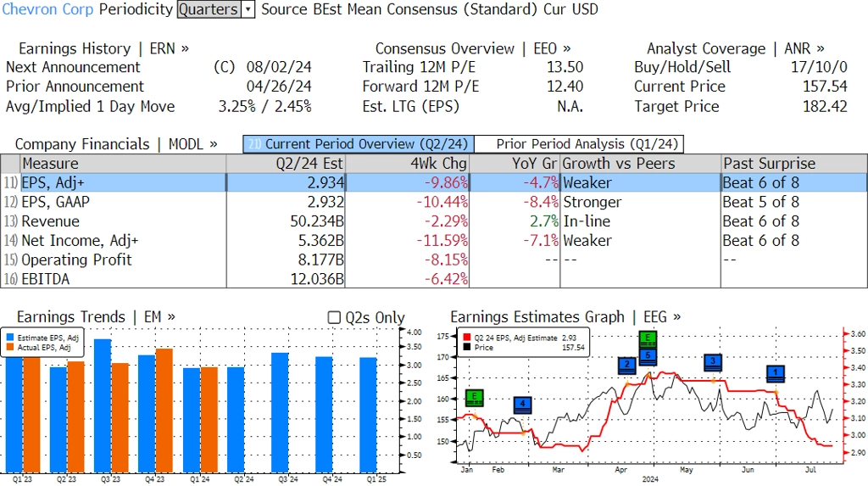
Task: Click Net Income 4Wk change -11.59%
Action: [442, 241]
